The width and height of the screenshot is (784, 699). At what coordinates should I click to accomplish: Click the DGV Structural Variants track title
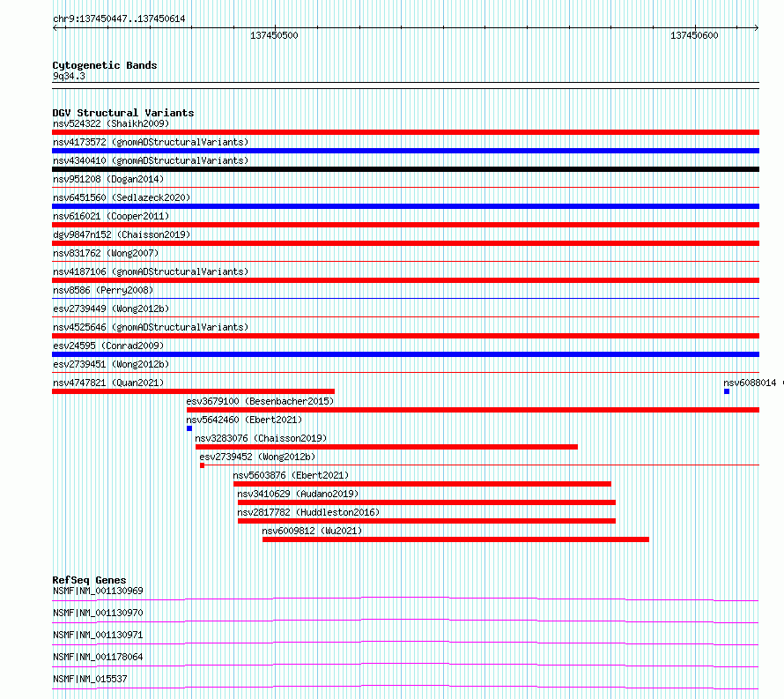[123, 113]
